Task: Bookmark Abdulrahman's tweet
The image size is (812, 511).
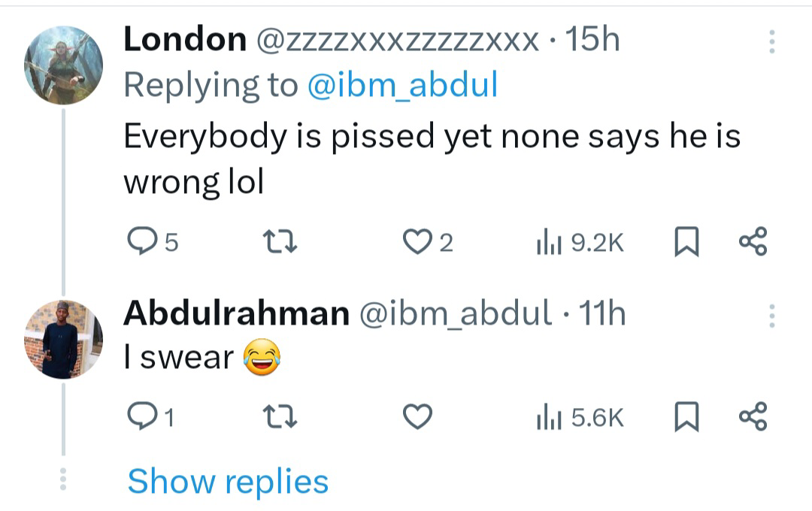Action: [683, 418]
